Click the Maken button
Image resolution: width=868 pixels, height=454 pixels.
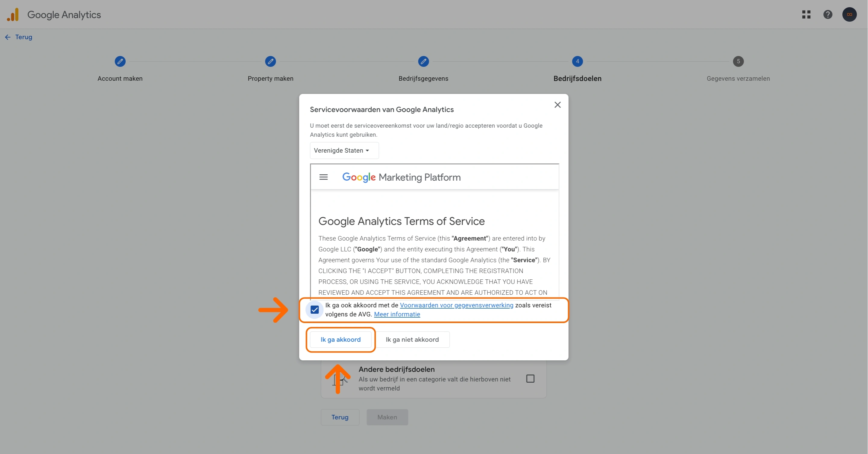(387, 417)
